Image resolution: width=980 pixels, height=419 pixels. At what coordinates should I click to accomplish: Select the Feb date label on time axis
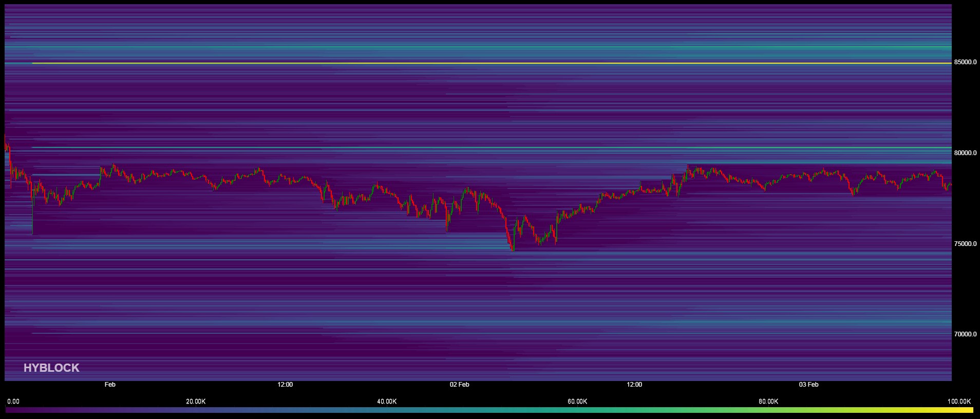tap(110, 385)
